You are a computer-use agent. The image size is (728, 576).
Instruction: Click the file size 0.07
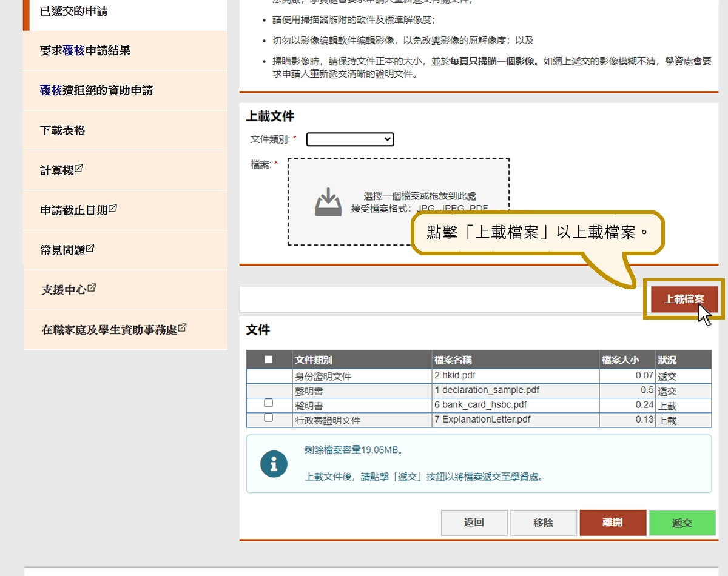(644, 376)
